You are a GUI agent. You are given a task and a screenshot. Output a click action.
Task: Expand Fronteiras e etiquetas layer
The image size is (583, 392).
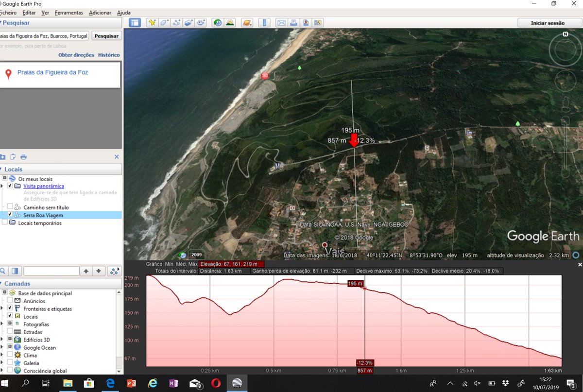tap(2, 308)
